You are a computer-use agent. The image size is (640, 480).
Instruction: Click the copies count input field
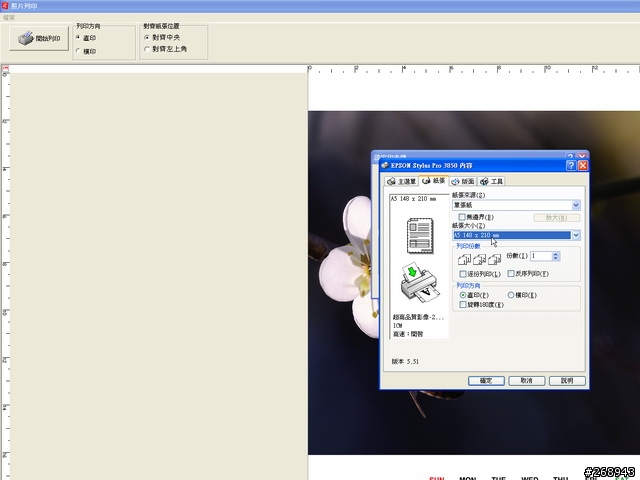point(541,256)
